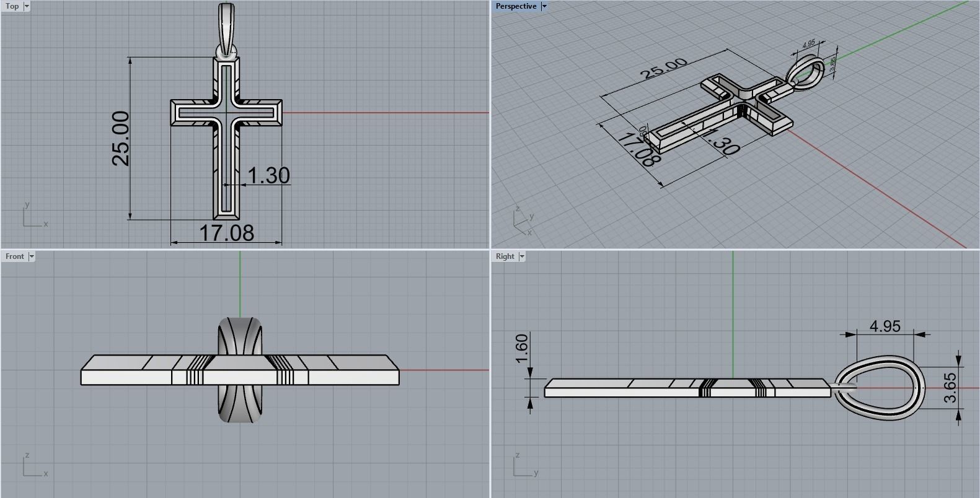Viewport: 980px width, 498px height.
Task: Select the 4.95 dimension in Perspective view
Action: coord(808,44)
